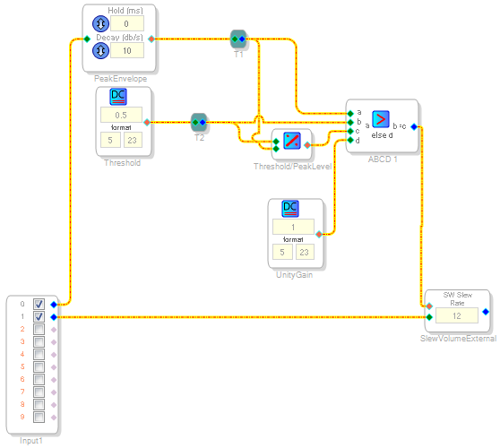Click the ABCD 1 block label
Screen dimensions: 500x448
pyautogui.click(x=383, y=159)
